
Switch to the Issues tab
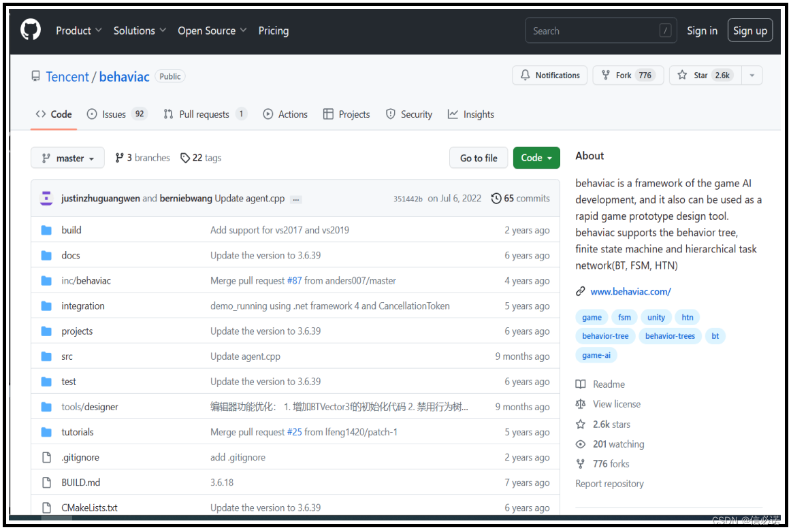(117, 114)
